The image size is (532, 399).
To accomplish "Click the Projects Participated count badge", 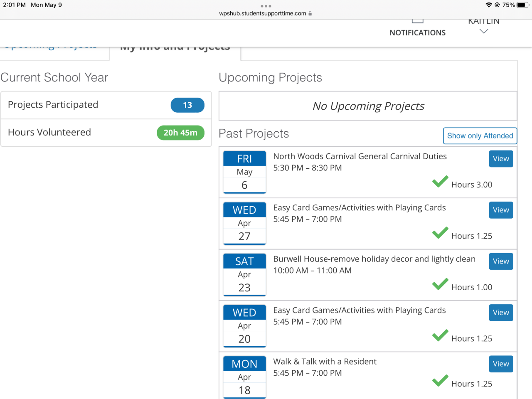I will coord(187,105).
